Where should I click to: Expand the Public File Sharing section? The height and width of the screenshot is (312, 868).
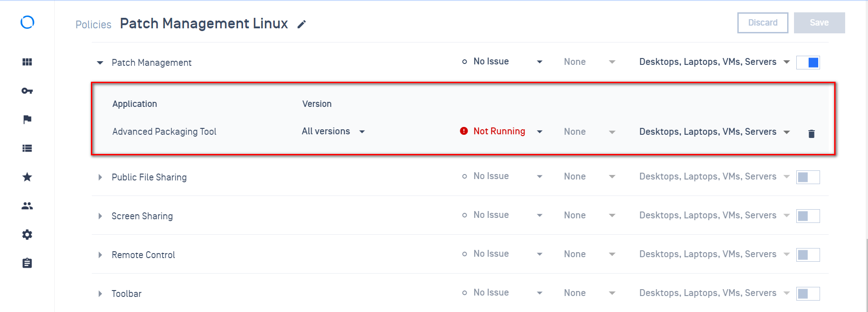click(x=100, y=177)
